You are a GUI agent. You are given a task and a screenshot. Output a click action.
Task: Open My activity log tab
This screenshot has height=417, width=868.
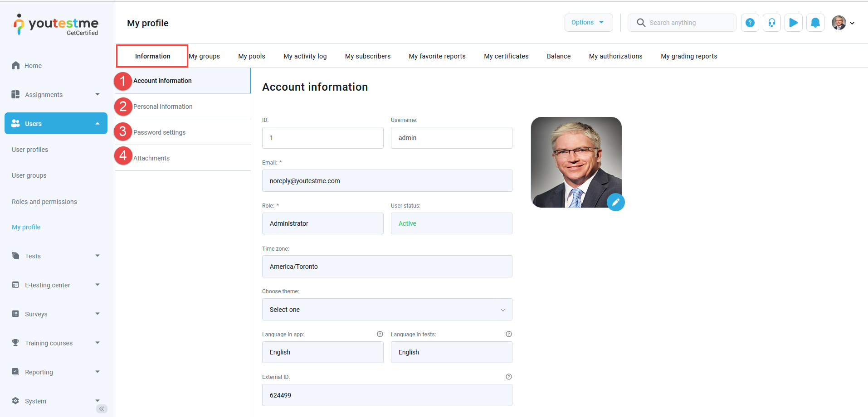[x=305, y=56]
